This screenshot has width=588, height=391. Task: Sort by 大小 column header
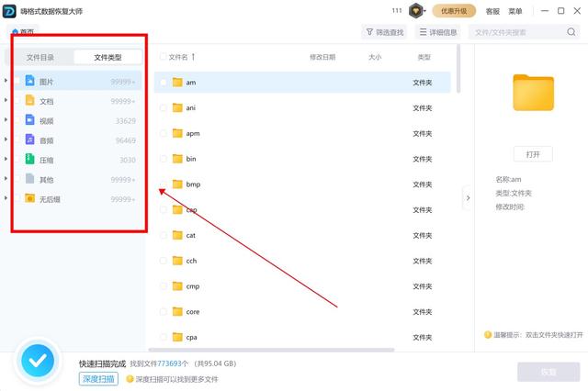click(x=375, y=57)
